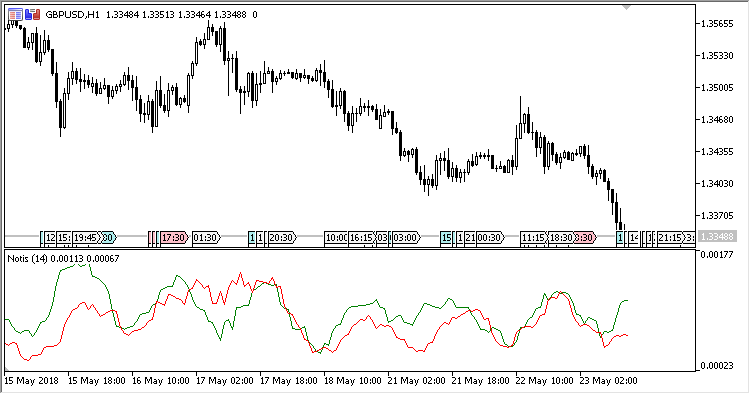750x394 pixels.
Task: Select the 03:00 calendar event marker
Action: click(406, 238)
